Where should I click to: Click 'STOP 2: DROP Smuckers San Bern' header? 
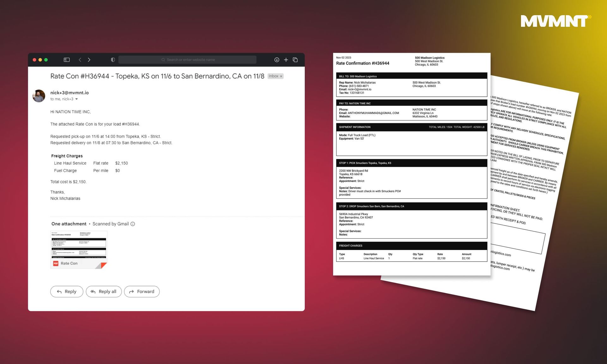[x=412, y=206]
